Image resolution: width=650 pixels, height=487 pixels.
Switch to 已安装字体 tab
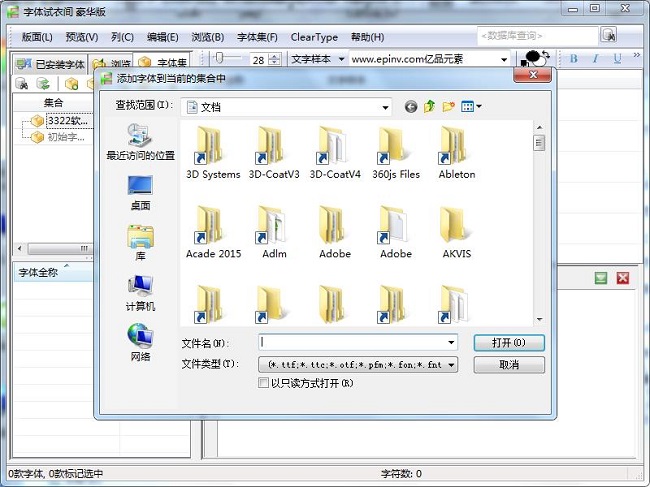pyautogui.click(x=50, y=64)
